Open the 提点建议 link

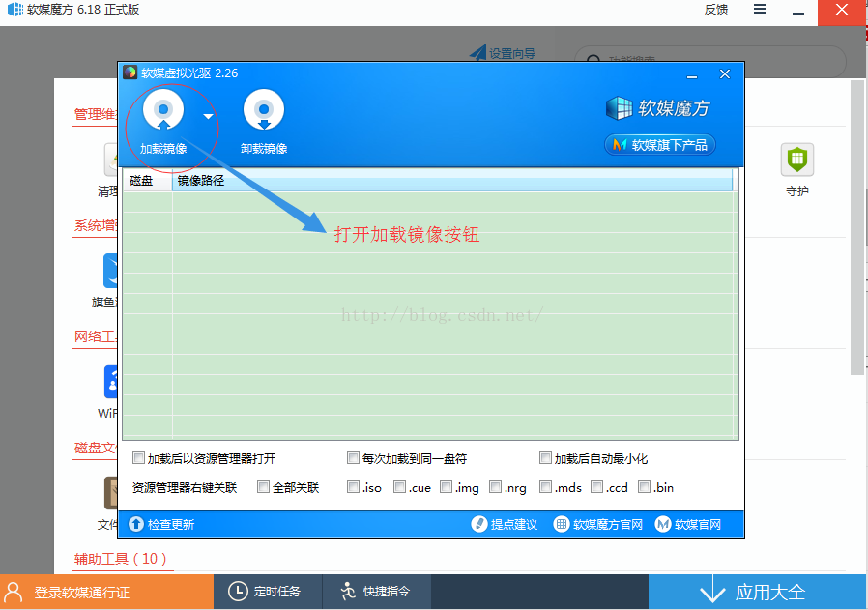(x=513, y=524)
